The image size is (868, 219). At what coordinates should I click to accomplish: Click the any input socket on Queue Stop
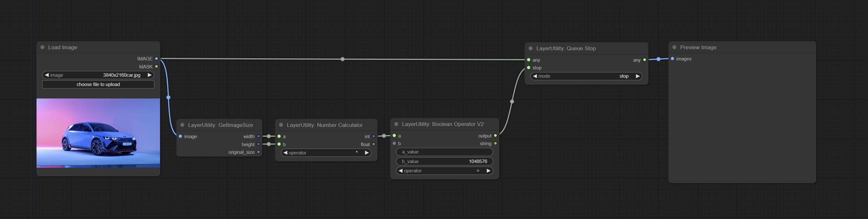(529, 60)
